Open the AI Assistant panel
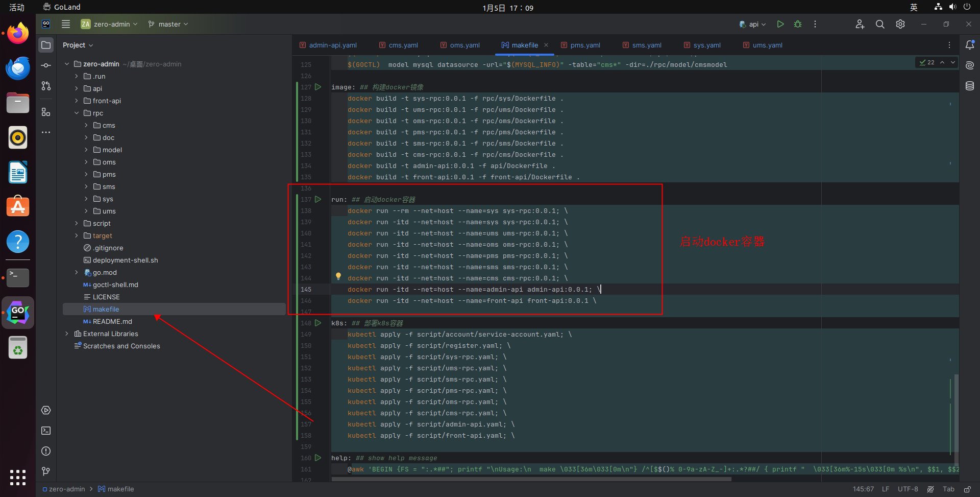 (x=970, y=65)
